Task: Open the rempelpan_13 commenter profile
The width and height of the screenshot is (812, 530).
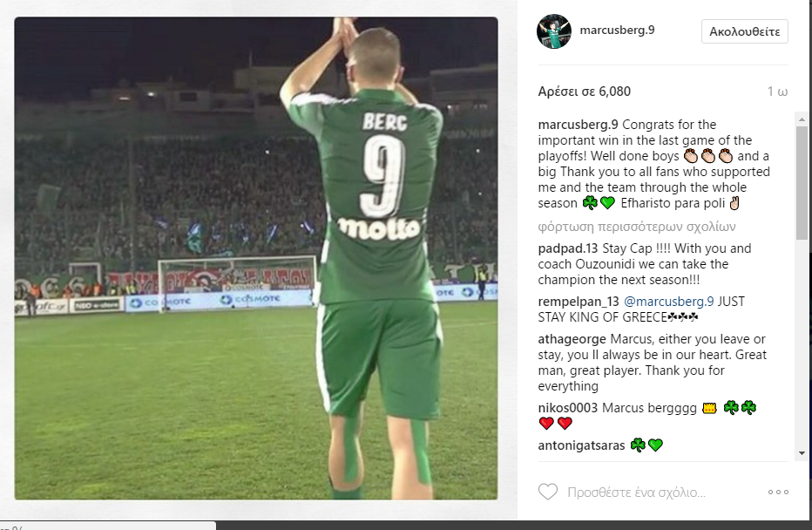Action: pyautogui.click(x=579, y=302)
